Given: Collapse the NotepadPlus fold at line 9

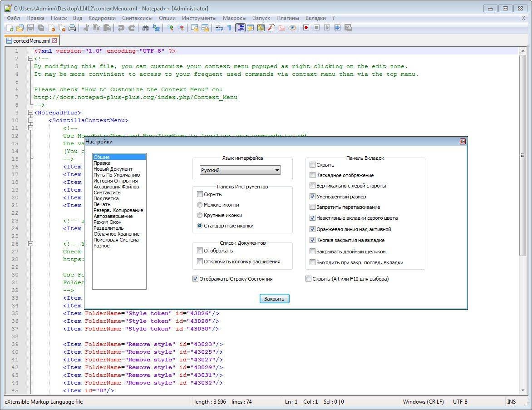Looking at the screenshot, I should pyautogui.click(x=30, y=113).
